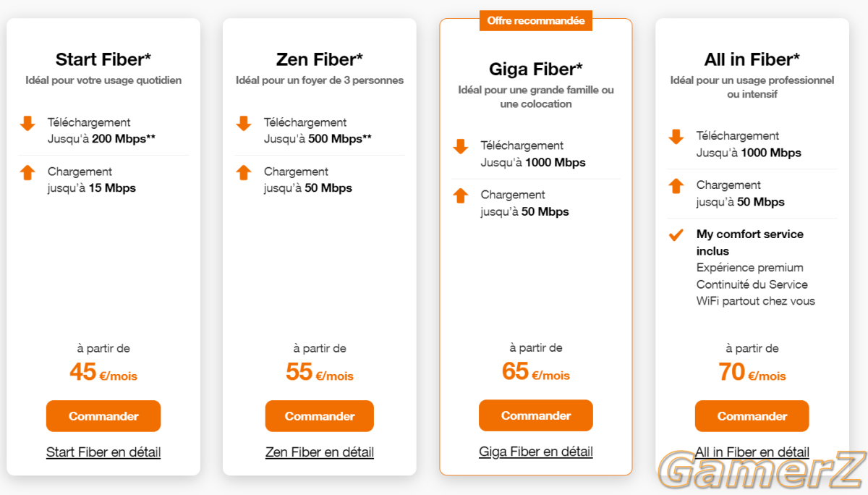868x495 pixels.
Task: Click All in Fiber download arrow icon
Action: click(676, 137)
